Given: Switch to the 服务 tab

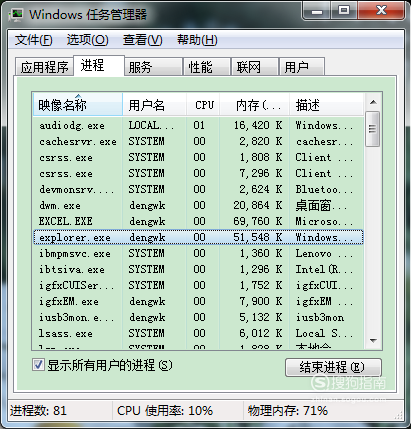Looking at the screenshot, I should (153, 67).
